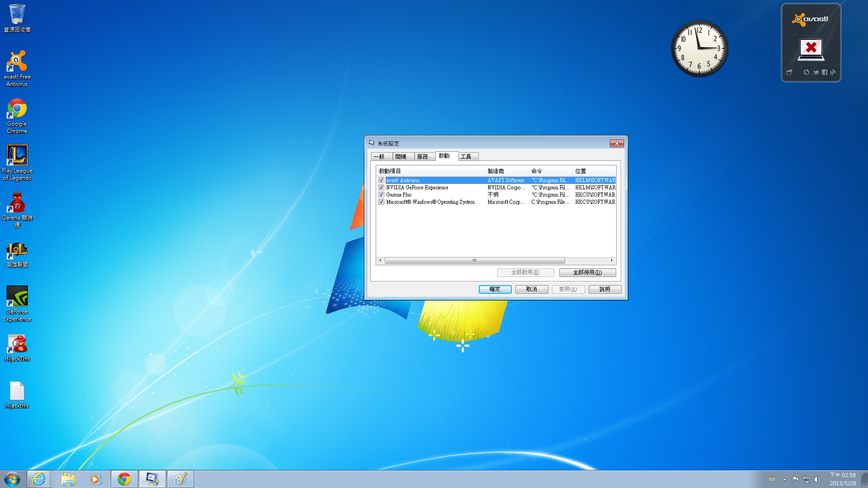Show hidden tray icons arrow
The image size is (868, 488).
784,479
